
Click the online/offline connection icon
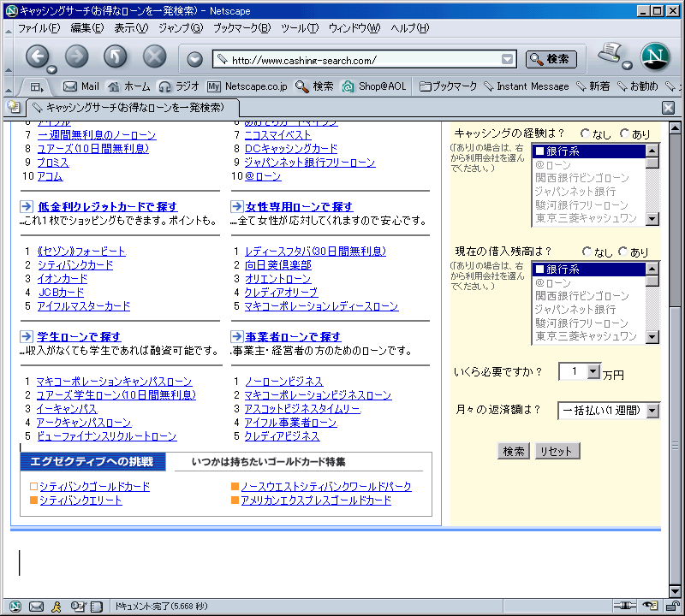click(625, 606)
